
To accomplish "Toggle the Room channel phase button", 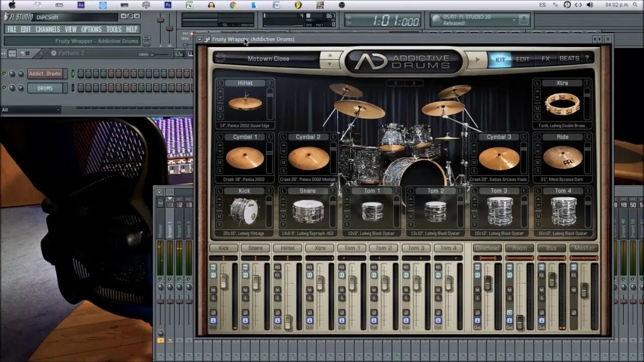I will point(509,313).
